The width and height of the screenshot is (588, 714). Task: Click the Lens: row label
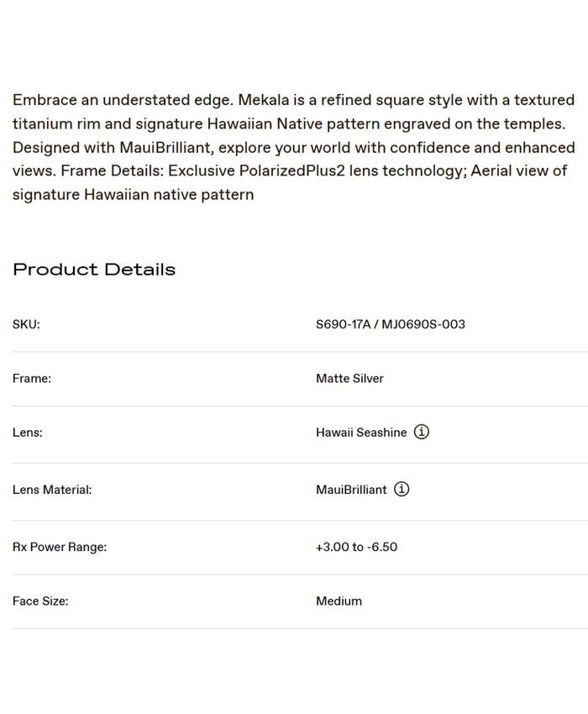(27, 433)
